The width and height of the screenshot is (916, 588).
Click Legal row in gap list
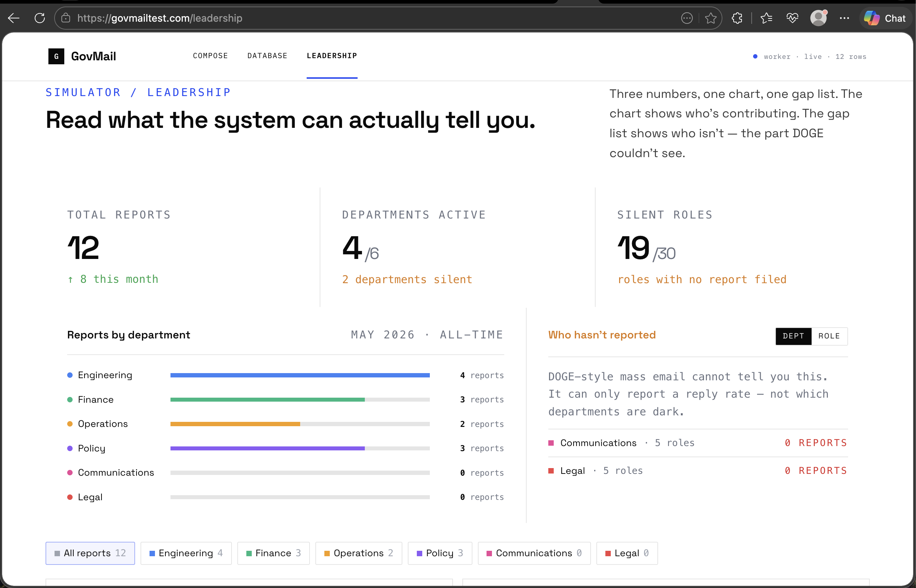[x=698, y=471]
